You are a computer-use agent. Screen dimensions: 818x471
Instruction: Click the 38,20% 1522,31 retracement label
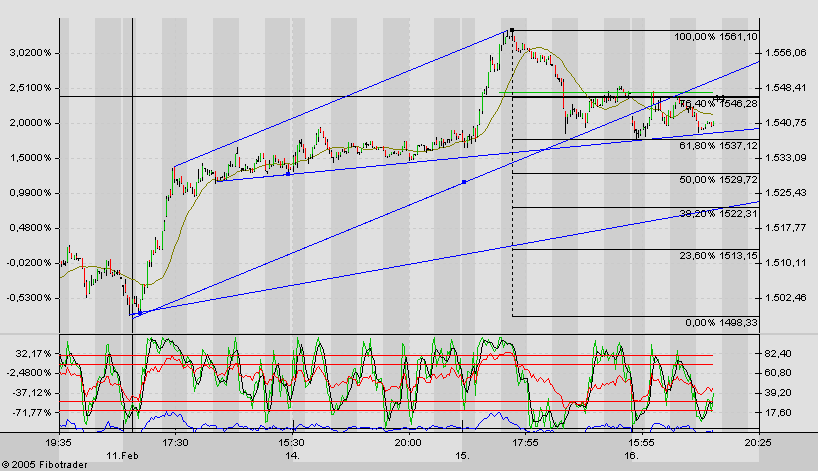click(718, 213)
